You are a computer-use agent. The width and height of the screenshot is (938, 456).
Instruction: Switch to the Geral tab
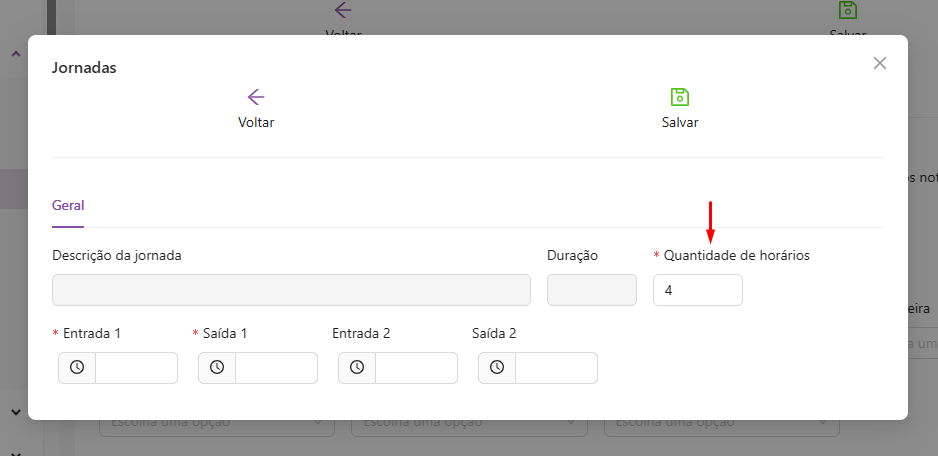click(x=68, y=205)
